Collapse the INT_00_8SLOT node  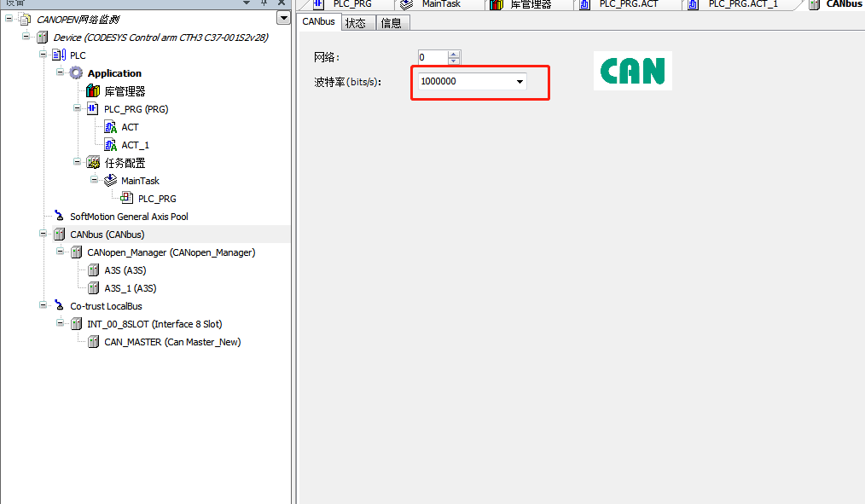60,322
